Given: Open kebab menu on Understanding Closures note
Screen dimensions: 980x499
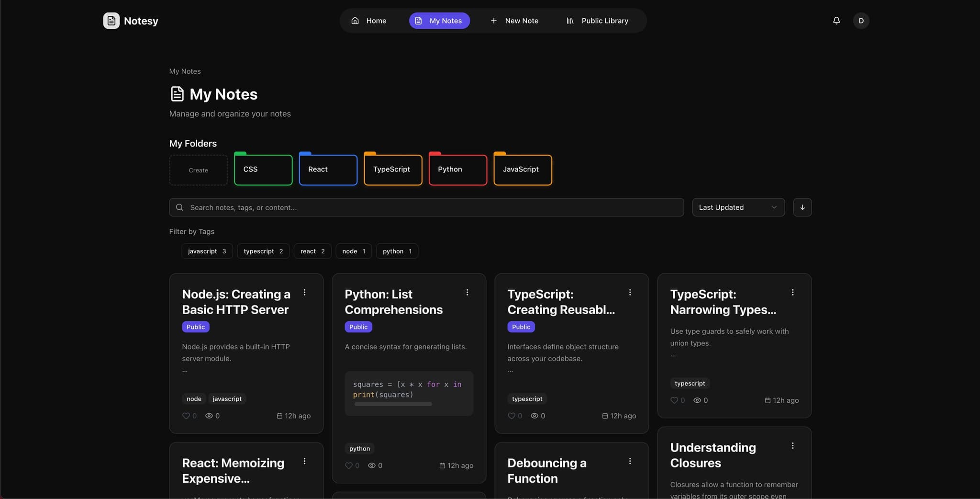Looking at the screenshot, I should pos(792,446).
